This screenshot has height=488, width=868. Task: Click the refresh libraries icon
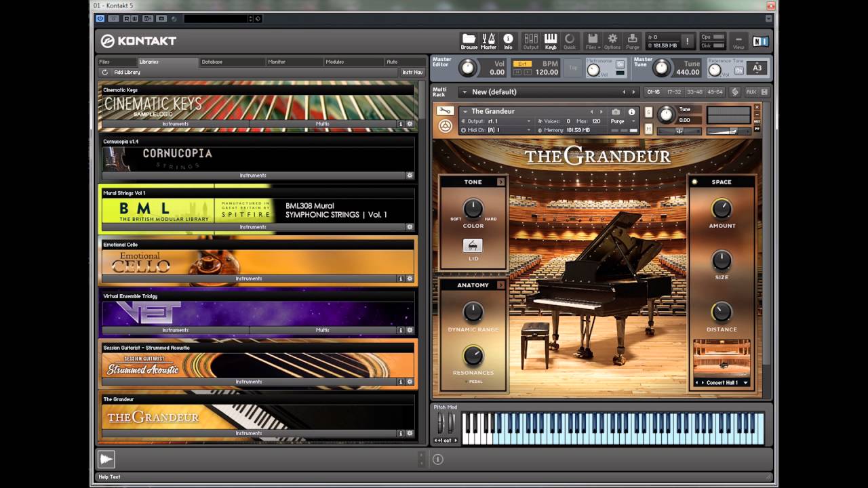point(105,72)
